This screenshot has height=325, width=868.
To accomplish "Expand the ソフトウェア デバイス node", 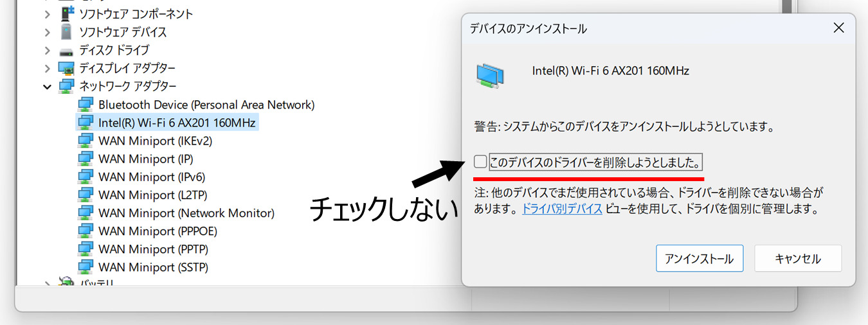I will [x=48, y=31].
